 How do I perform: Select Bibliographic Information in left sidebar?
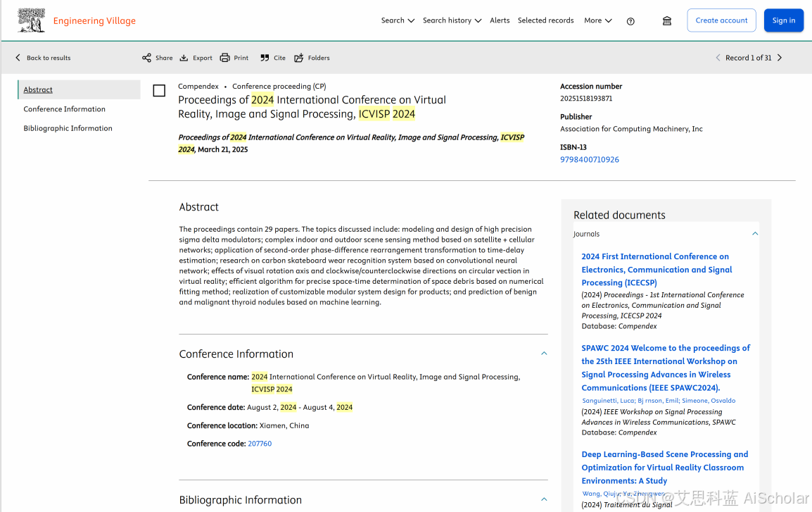68,128
